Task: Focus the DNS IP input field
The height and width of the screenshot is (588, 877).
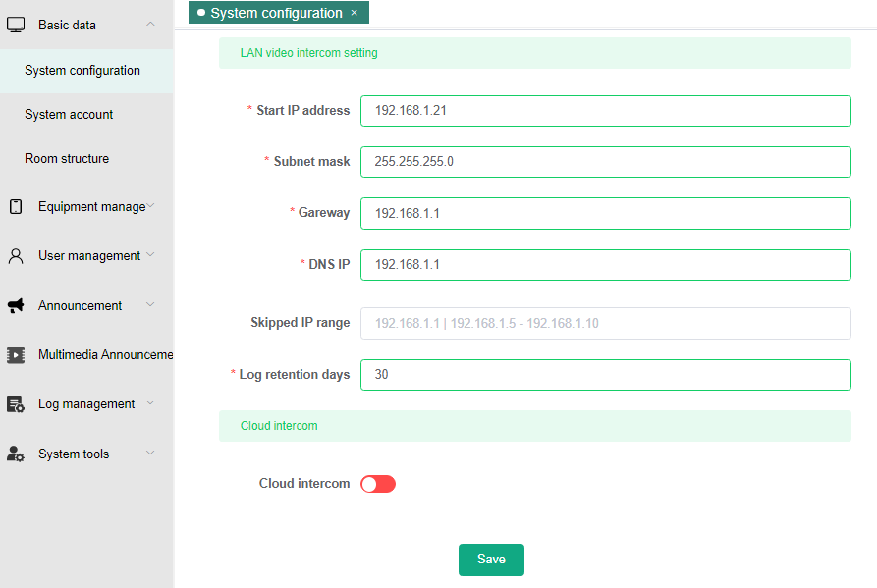Action: click(606, 265)
